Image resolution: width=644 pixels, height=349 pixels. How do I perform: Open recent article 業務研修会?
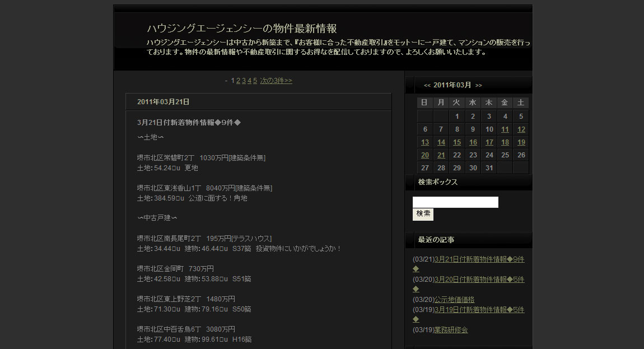pos(451,330)
